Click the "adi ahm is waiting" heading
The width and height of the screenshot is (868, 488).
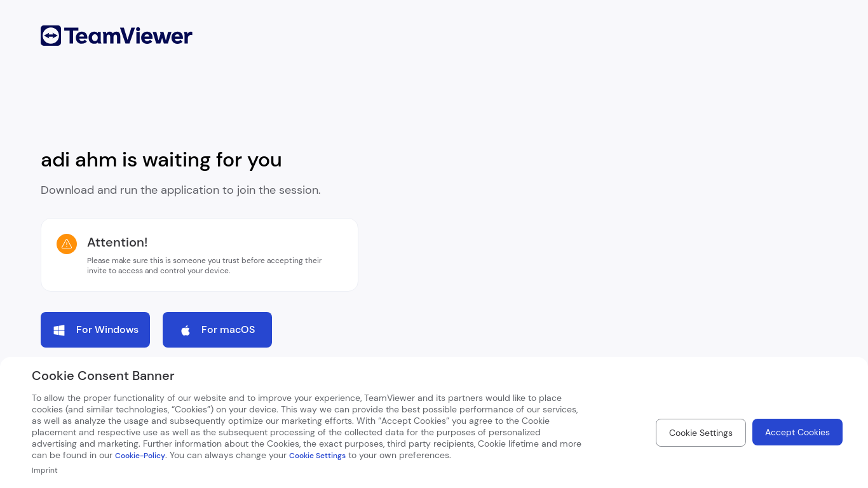click(x=161, y=159)
